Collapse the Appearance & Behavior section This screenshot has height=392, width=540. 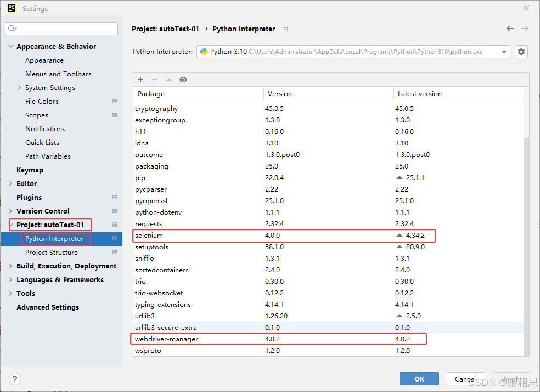[10, 46]
